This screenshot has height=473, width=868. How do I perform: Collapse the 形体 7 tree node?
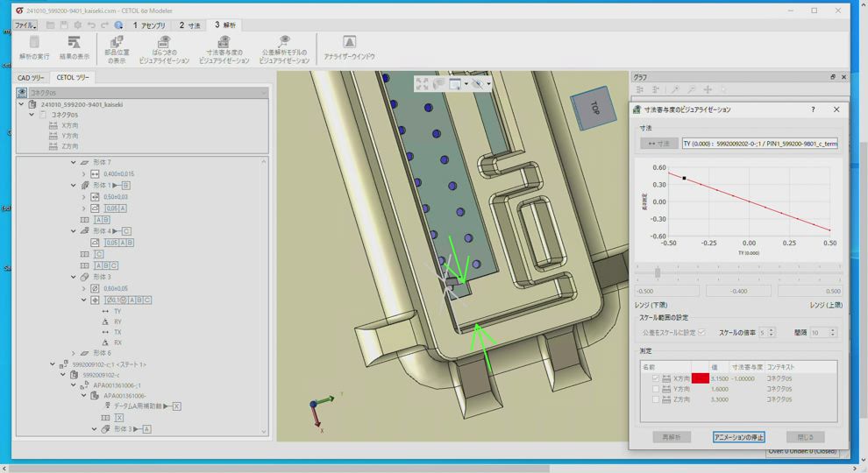74,163
